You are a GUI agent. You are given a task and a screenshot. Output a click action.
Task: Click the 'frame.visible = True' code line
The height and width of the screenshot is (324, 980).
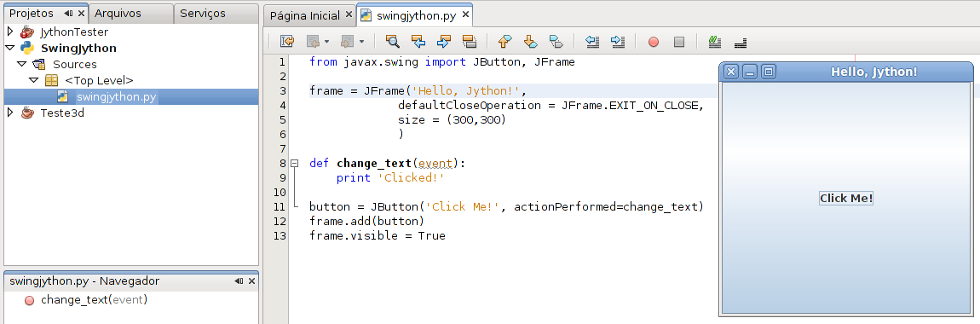click(378, 236)
